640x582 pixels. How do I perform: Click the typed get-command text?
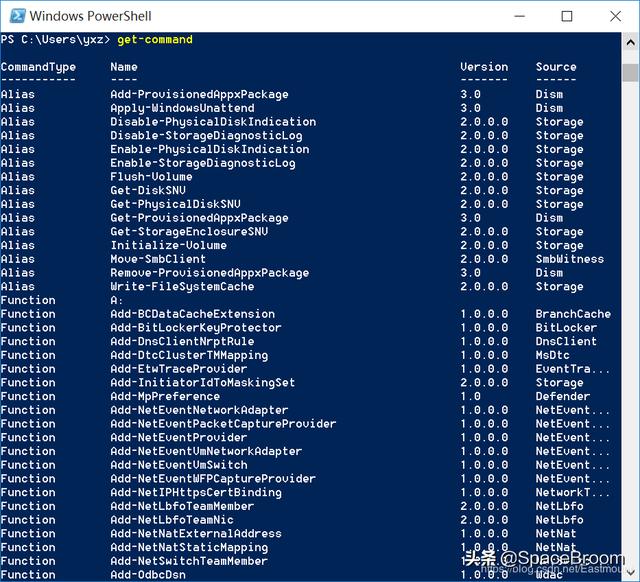pos(155,40)
